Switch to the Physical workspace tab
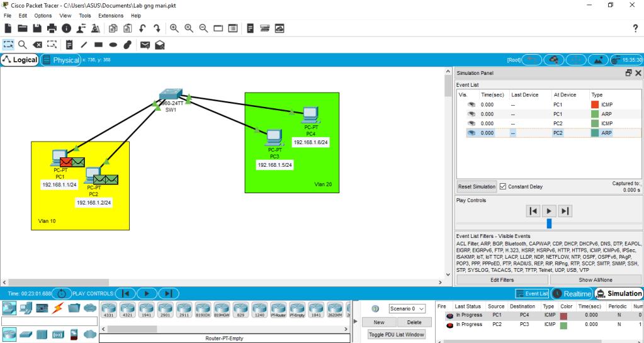644x343 pixels. [x=61, y=60]
